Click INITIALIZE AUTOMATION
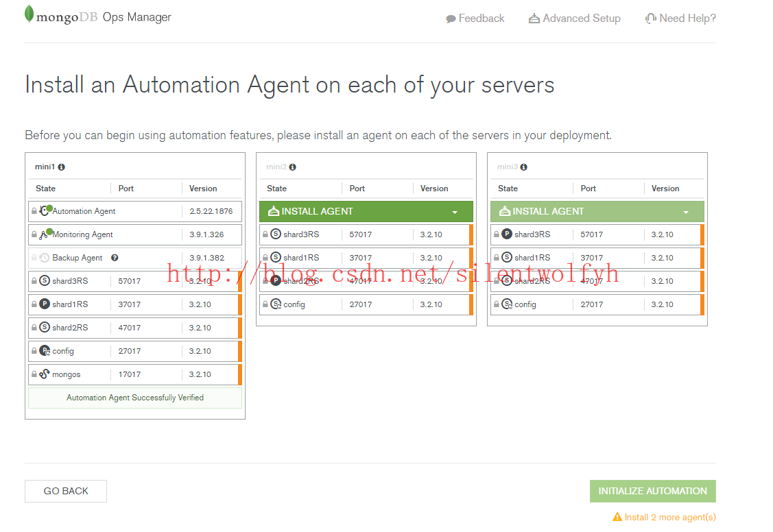The image size is (773, 532). (x=653, y=491)
